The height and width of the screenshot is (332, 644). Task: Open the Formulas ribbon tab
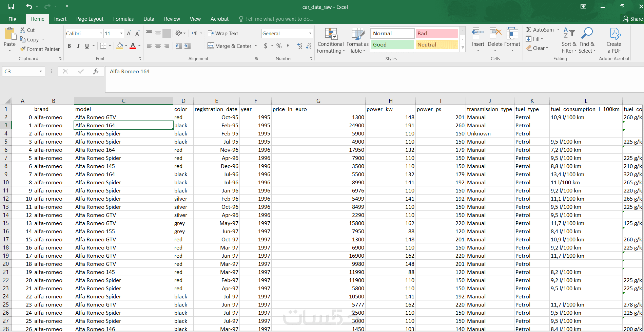click(123, 19)
